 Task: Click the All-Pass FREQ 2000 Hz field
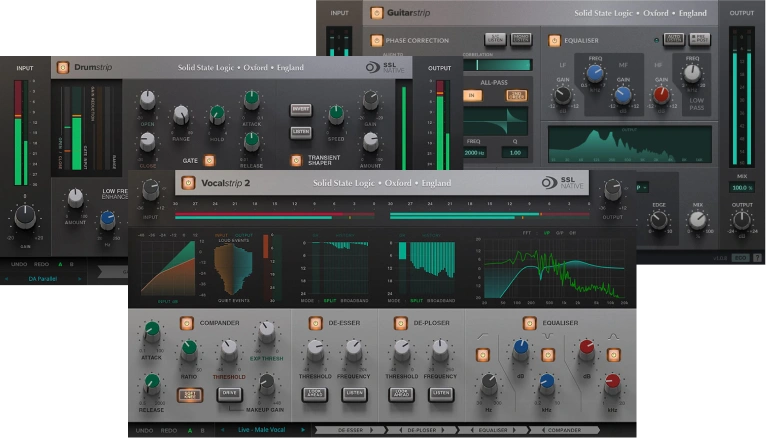coord(474,153)
